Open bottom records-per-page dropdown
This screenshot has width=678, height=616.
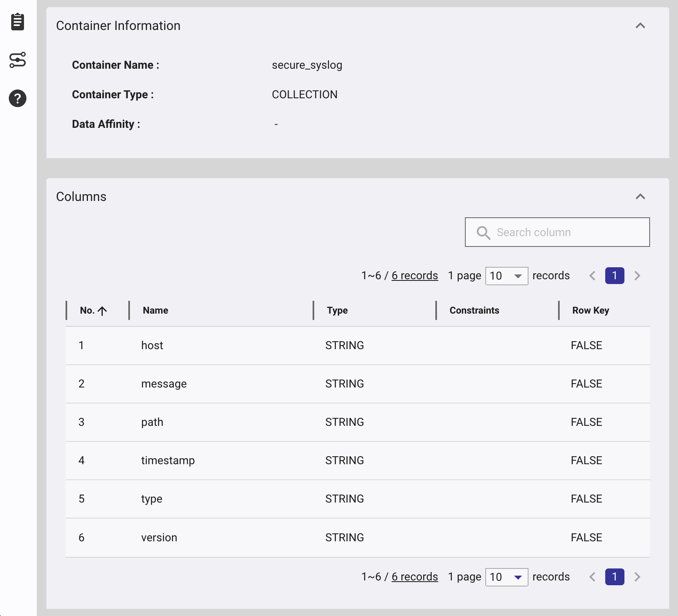pyautogui.click(x=507, y=577)
